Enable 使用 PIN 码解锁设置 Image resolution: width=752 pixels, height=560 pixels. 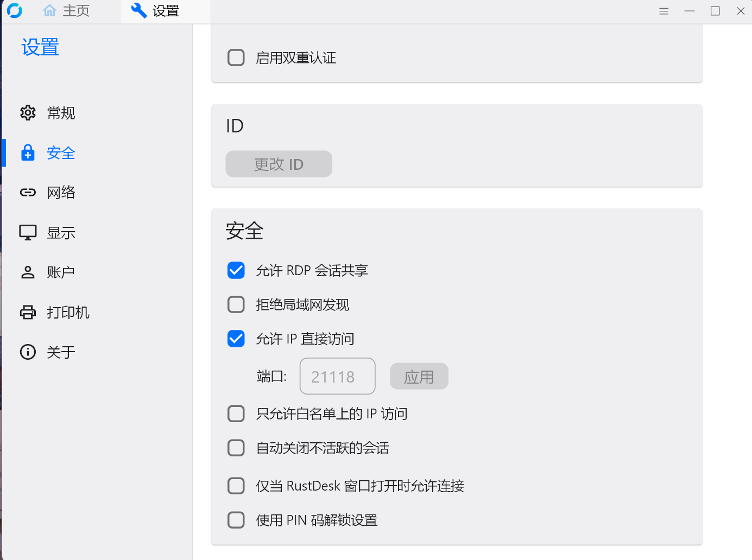[x=236, y=520]
